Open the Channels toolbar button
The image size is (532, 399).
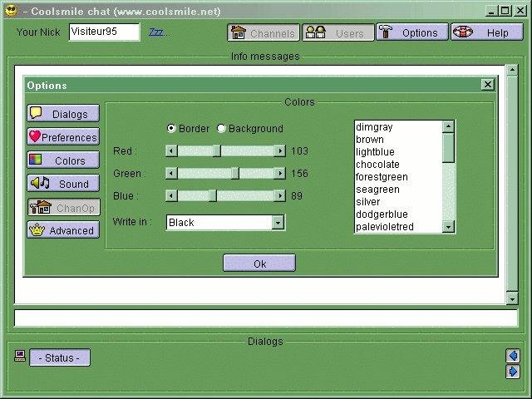pyautogui.click(x=264, y=32)
